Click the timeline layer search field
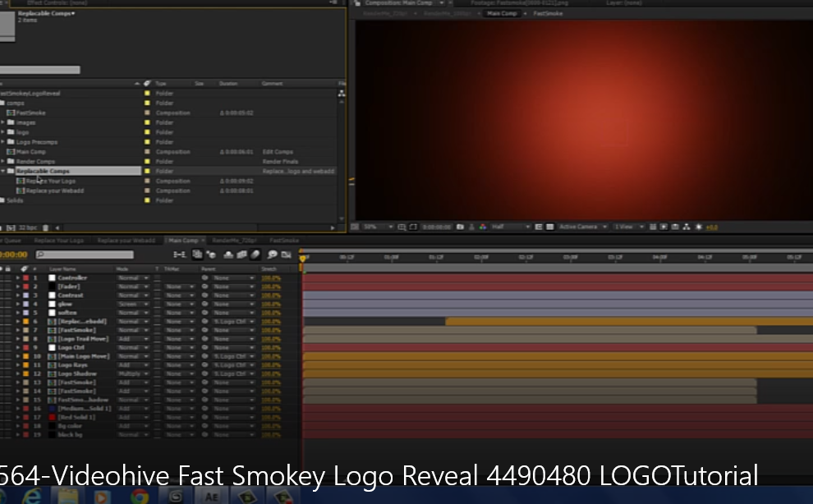The image size is (813, 504). tap(85, 254)
